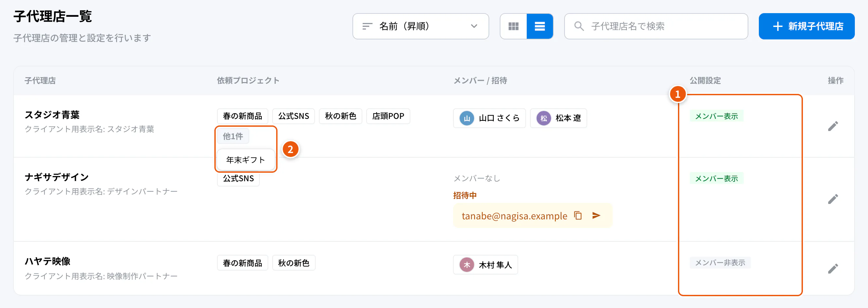Image resolution: width=868 pixels, height=308 pixels.
Task: Click the 子代理店名で検索 search field
Action: click(656, 26)
